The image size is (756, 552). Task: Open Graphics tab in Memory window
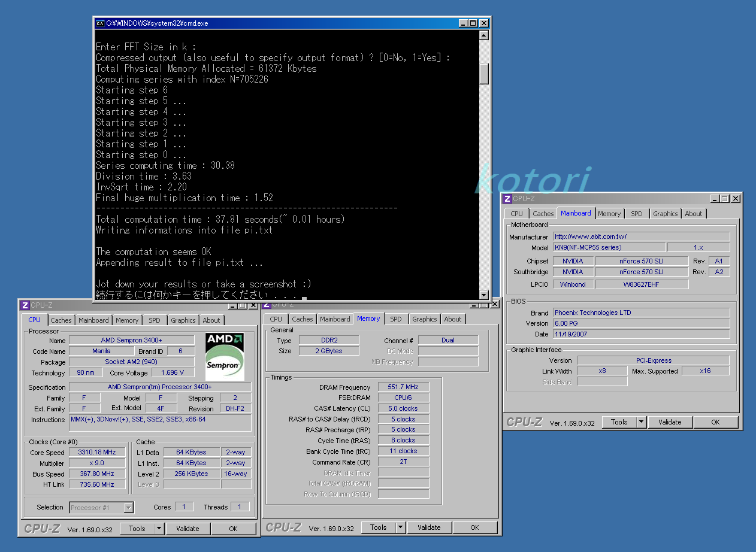tap(425, 319)
